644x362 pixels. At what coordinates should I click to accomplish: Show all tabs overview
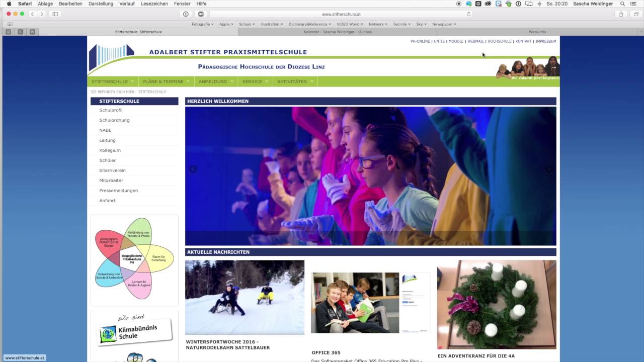point(636,14)
